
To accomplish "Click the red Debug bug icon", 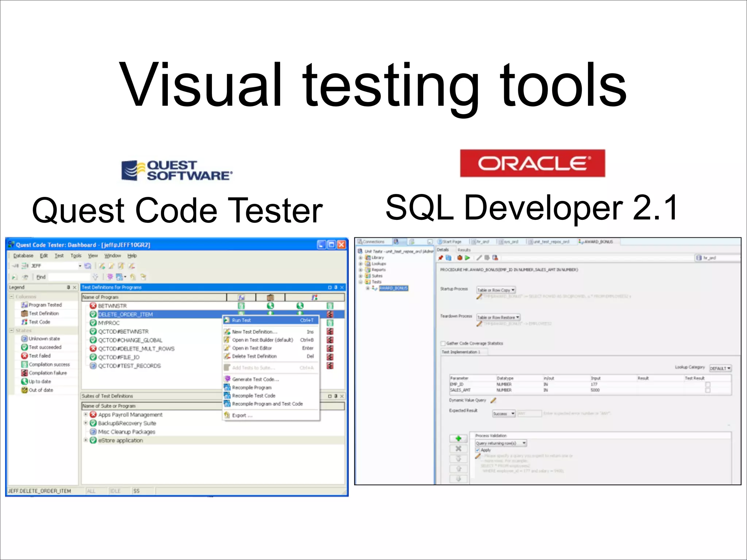I will coord(460,258).
